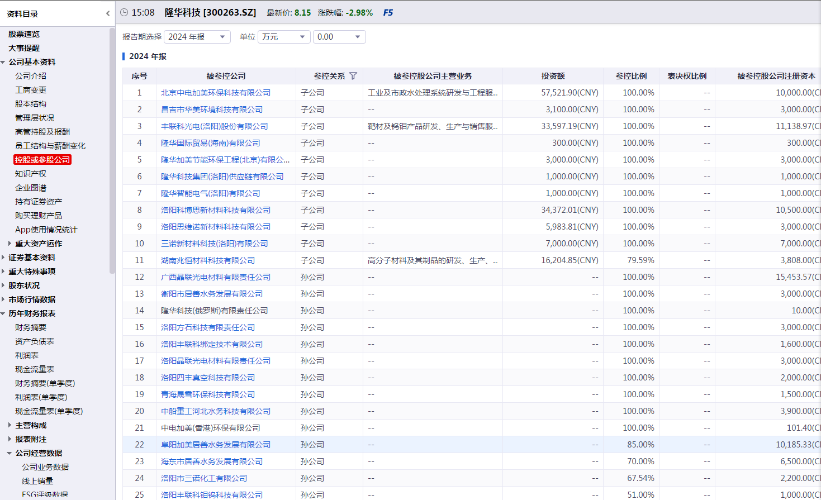Select 公司介绍 in the sidebar
821x500 pixels.
coord(30,76)
